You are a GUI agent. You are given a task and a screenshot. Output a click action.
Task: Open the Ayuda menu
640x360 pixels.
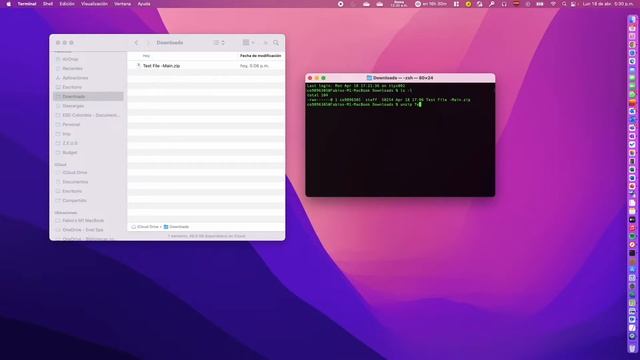tap(144, 4)
